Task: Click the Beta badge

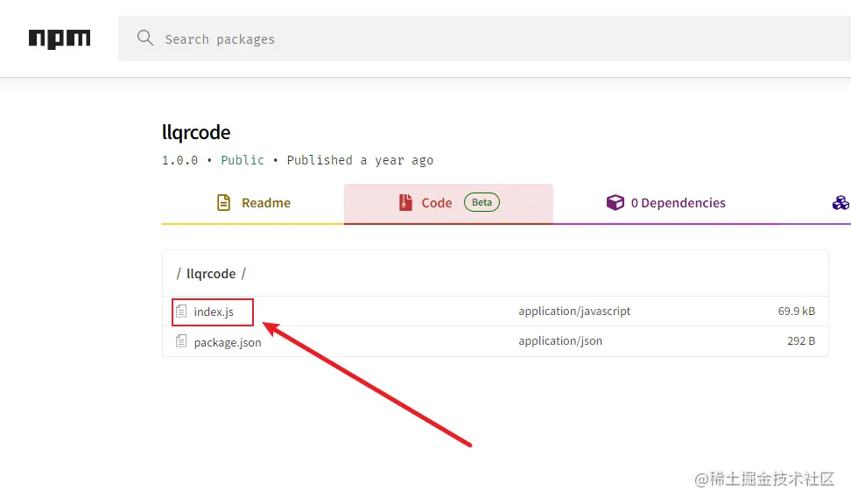Action: [x=482, y=202]
